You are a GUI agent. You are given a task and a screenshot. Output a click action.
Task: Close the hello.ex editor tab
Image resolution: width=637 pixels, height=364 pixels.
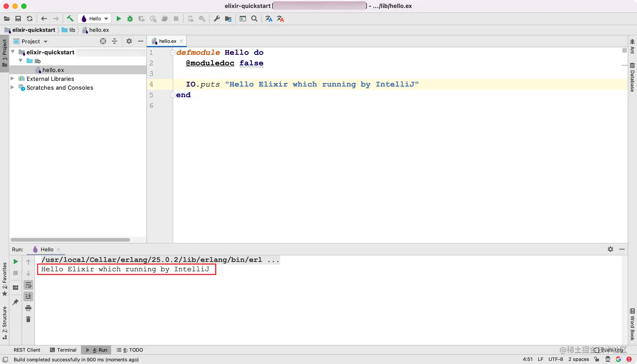pyautogui.click(x=182, y=41)
